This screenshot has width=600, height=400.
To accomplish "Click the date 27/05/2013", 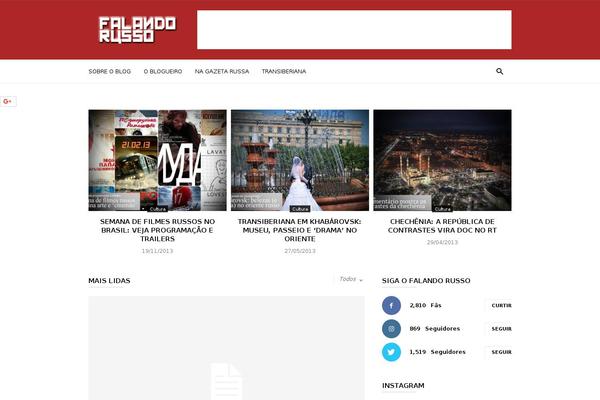I will [x=300, y=251].
